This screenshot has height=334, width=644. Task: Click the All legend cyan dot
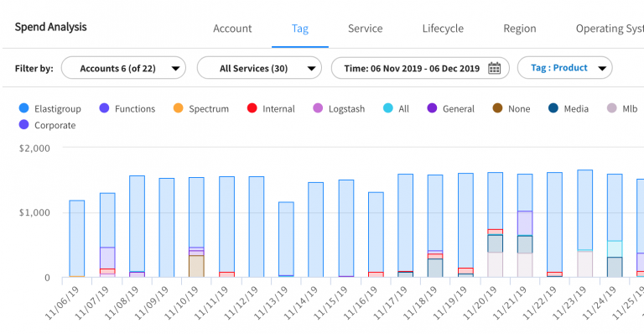click(388, 108)
